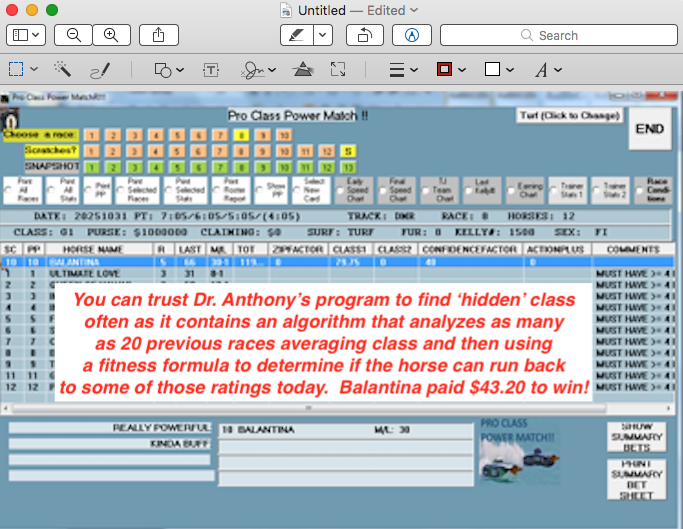Click the zoom out magnifier icon
This screenshot has height=529, width=683.
[x=73, y=35]
